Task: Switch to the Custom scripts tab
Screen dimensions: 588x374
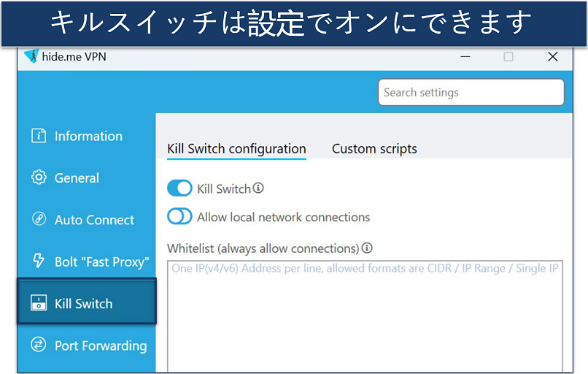Action: click(x=374, y=148)
